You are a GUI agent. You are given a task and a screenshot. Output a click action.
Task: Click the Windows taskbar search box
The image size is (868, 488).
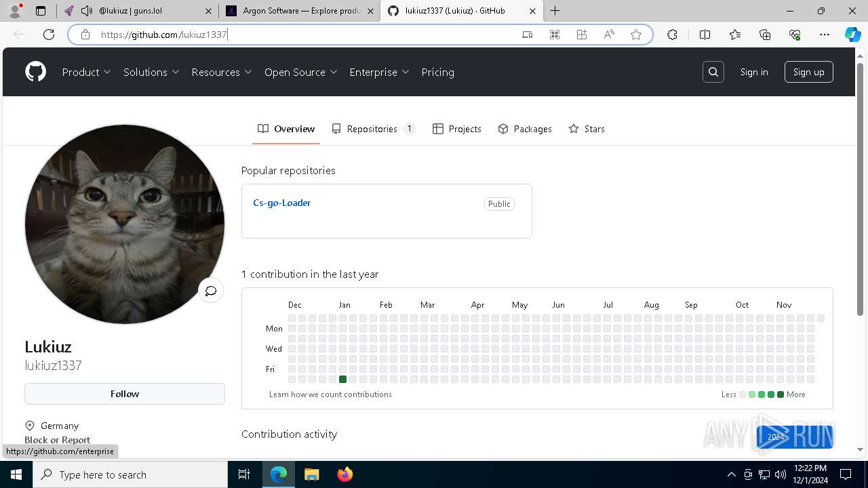[130, 474]
